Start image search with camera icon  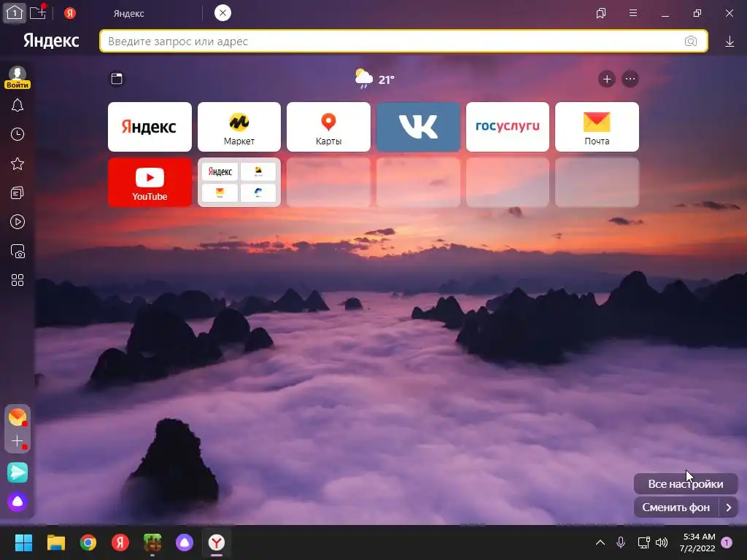click(691, 42)
